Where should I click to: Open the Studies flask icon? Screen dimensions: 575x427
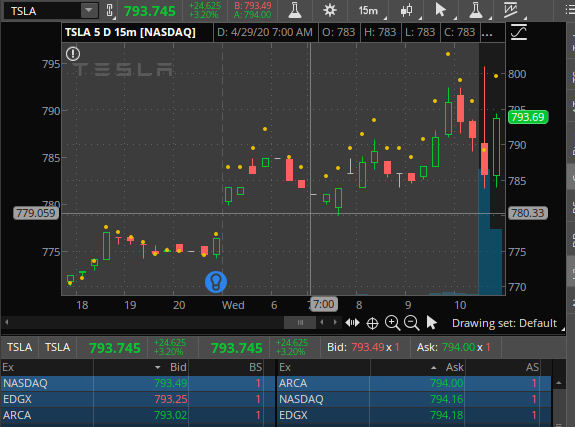(x=295, y=10)
